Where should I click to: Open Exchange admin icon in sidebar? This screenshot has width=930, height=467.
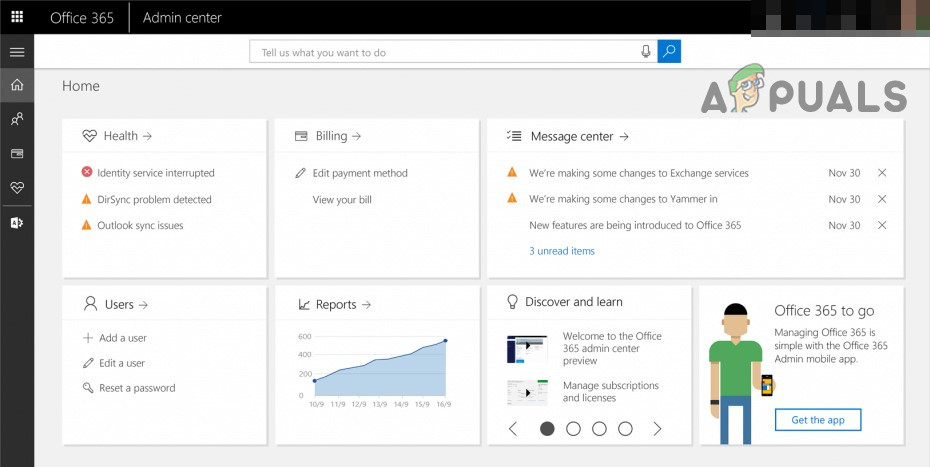(x=17, y=222)
